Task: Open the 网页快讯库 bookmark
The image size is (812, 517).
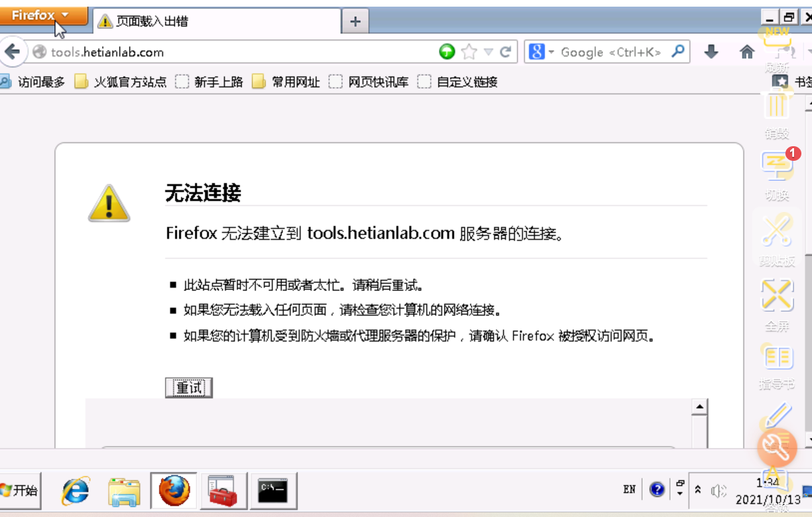Action: tap(369, 82)
